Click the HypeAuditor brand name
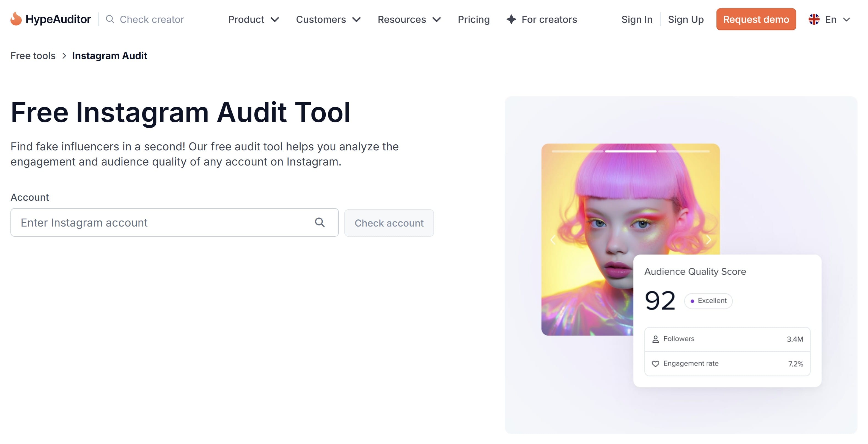Image resolution: width=868 pixels, height=444 pixels. 58,19
